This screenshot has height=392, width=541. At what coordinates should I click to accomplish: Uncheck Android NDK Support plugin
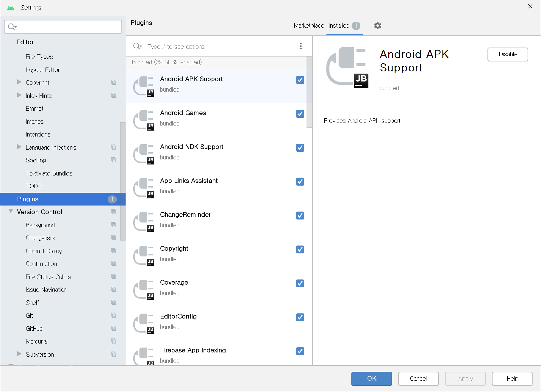300,148
